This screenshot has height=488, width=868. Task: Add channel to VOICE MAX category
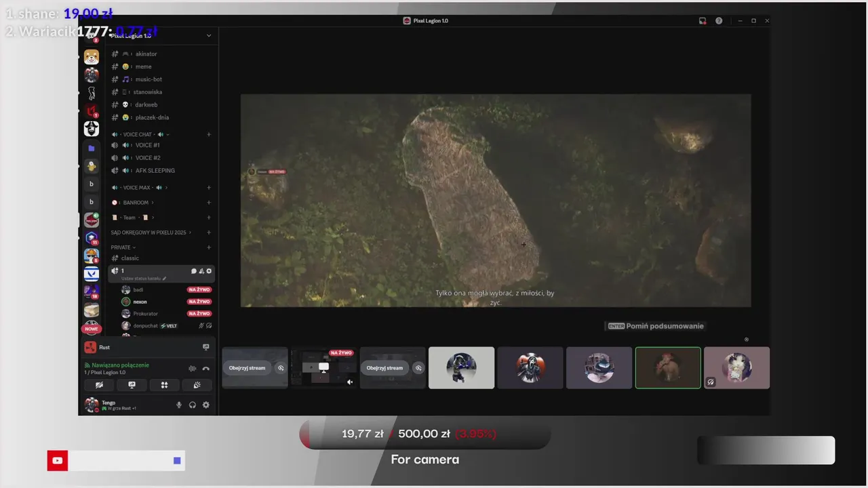click(x=209, y=188)
